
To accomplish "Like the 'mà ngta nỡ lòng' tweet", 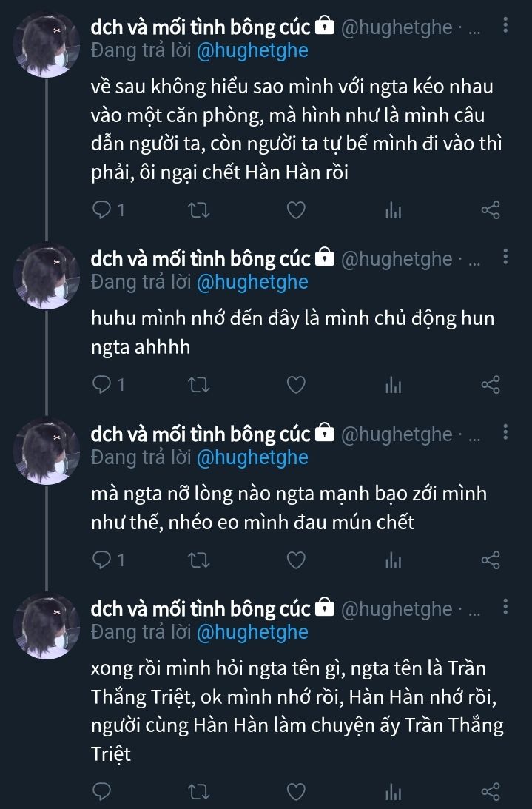I will [x=296, y=560].
